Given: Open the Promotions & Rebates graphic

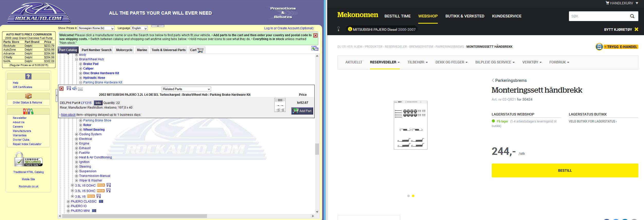Looking at the screenshot, I should point(283,13).
